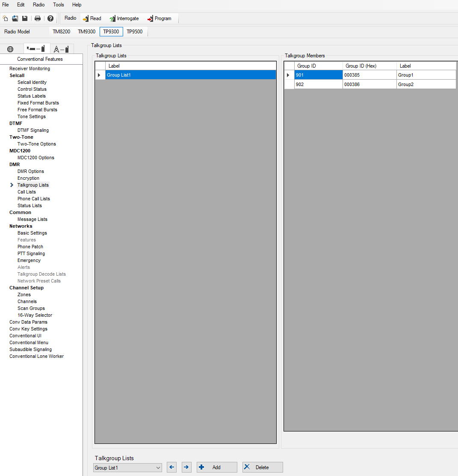Image resolution: width=458 pixels, height=476 pixels.
Task: Click right arrow next to Talkgroup Lists dropdown
Action: tap(186, 467)
